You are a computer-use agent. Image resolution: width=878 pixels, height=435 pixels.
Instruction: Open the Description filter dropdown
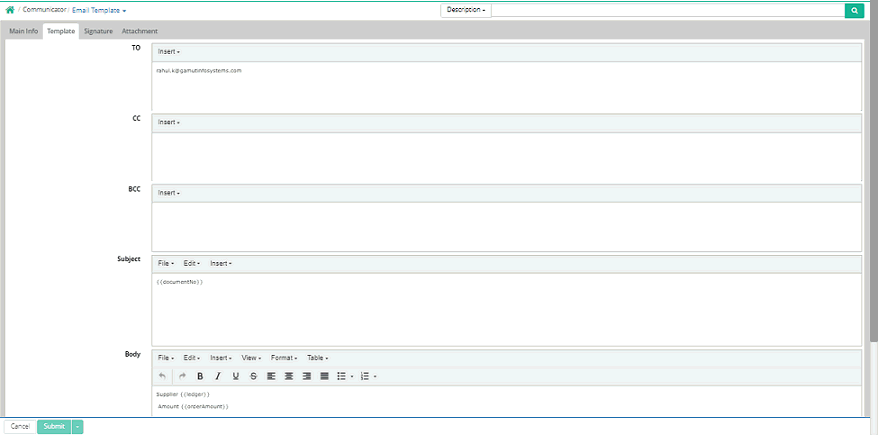pyautogui.click(x=466, y=10)
